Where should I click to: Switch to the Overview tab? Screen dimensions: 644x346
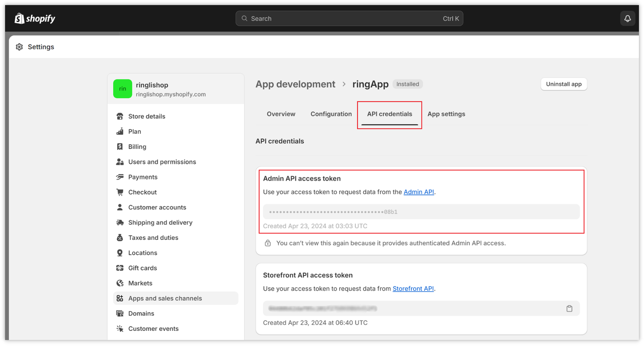[x=281, y=114]
